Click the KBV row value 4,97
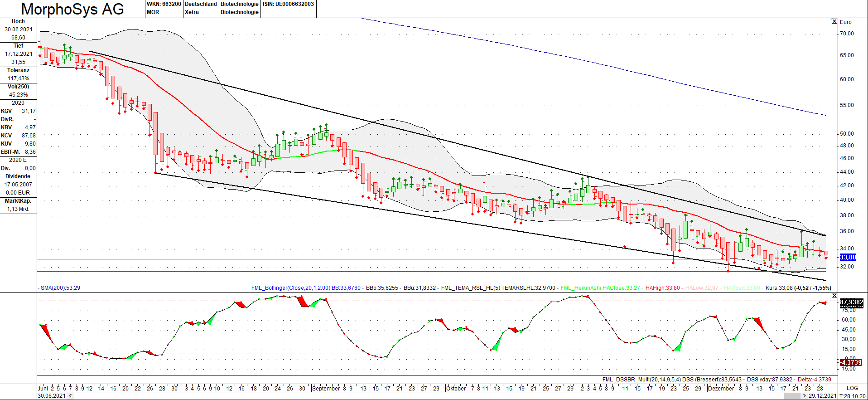868x400 pixels. click(x=30, y=127)
